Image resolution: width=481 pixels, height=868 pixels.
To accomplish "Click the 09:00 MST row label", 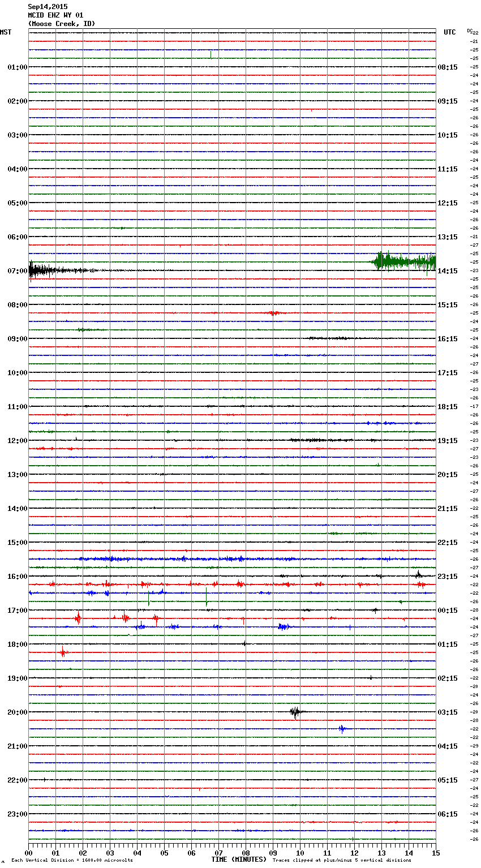I will coord(17,339).
